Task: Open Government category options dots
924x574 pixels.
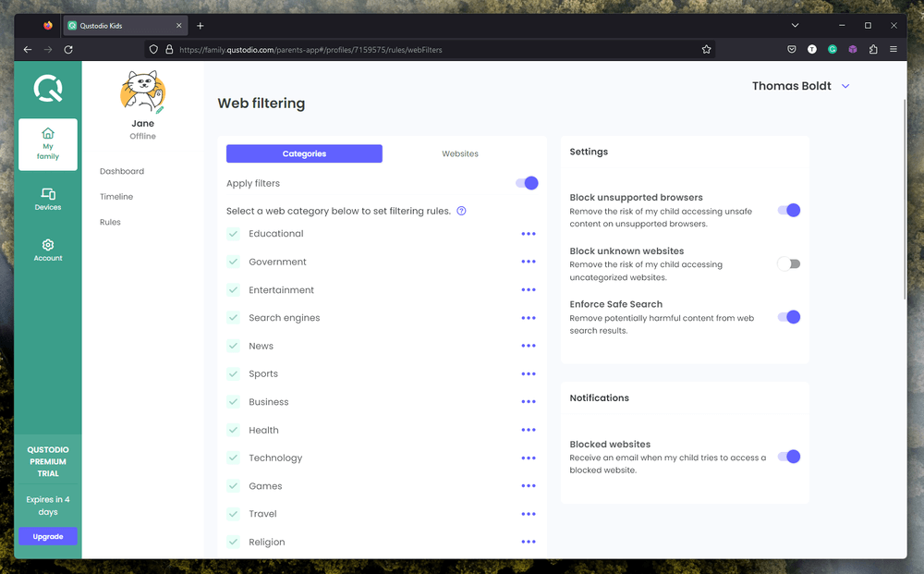Action: click(x=529, y=262)
